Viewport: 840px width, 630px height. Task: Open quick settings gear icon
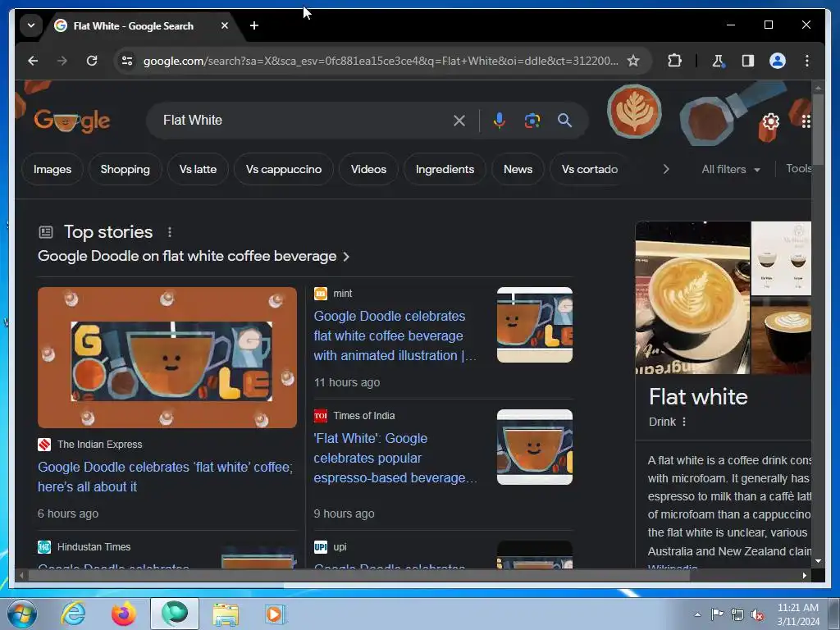770,121
